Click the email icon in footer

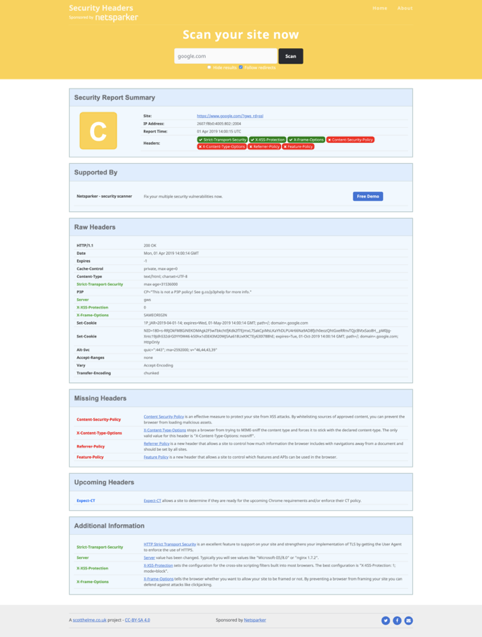click(x=408, y=620)
